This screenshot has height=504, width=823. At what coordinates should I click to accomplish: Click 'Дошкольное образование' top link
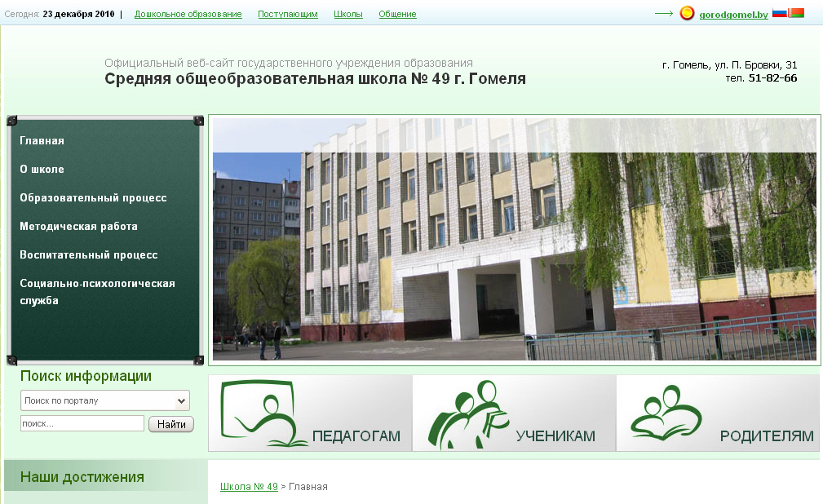pos(188,15)
